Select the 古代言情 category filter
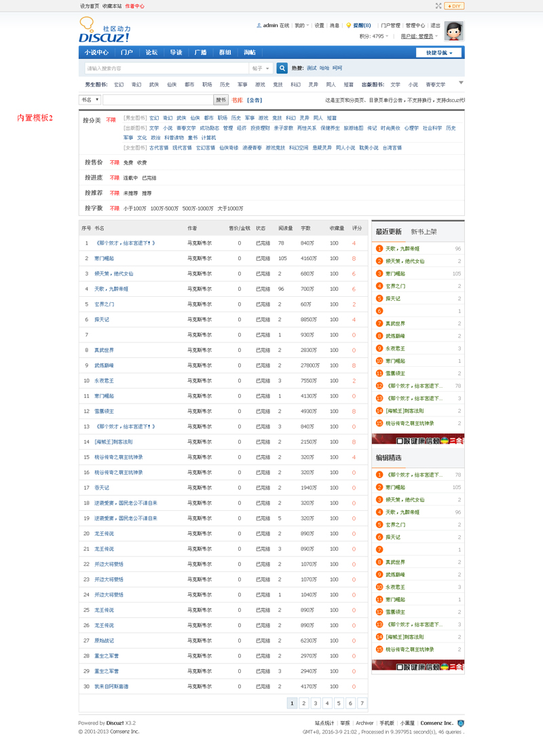Screen dimensions: 543x756 (159, 148)
